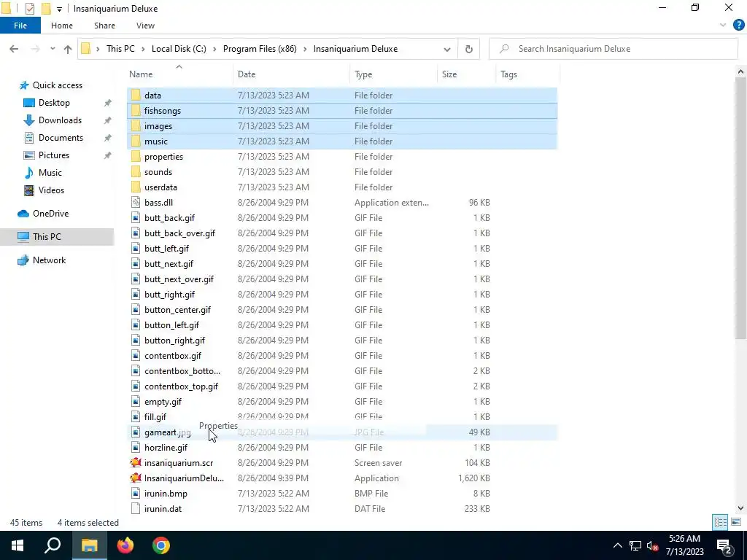Open the address bar history dropdown
Viewport: 747px width, 560px height.
click(447, 49)
